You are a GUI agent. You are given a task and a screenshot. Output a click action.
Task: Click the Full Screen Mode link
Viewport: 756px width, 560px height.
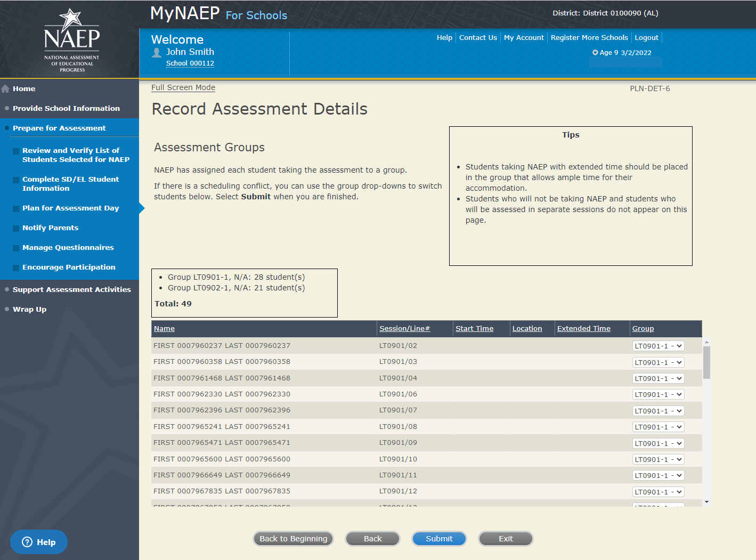pos(183,87)
